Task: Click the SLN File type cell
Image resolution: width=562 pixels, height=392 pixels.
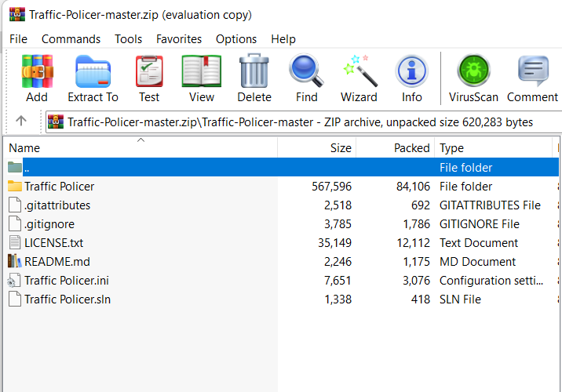Action: point(460,299)
